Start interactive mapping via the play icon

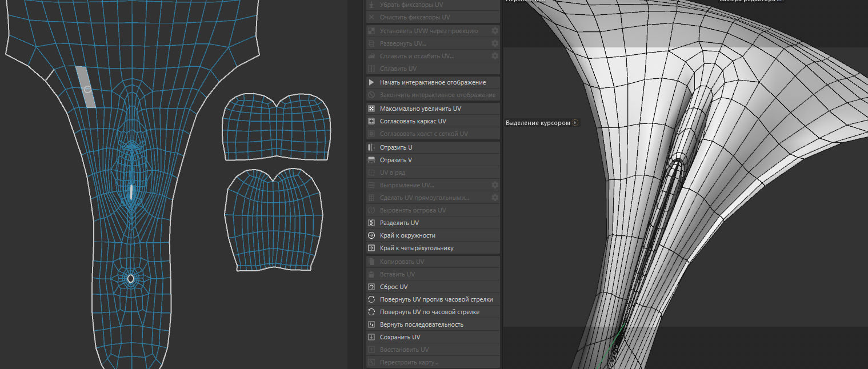(371, 82)
